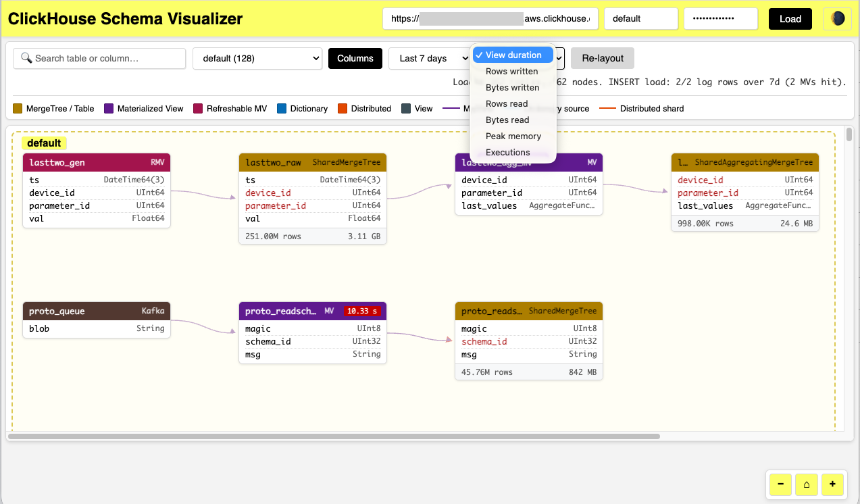Viewport: 860px width, 504px height.
Task: Click the blob column in proto_queue
Action: pos(97,328)
